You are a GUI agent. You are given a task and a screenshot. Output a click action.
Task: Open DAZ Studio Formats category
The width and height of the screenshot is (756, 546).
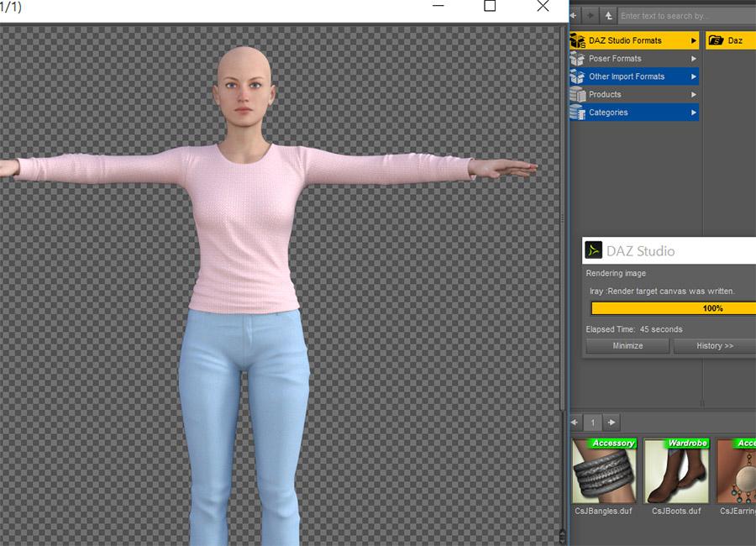click(x=634, y=40)
